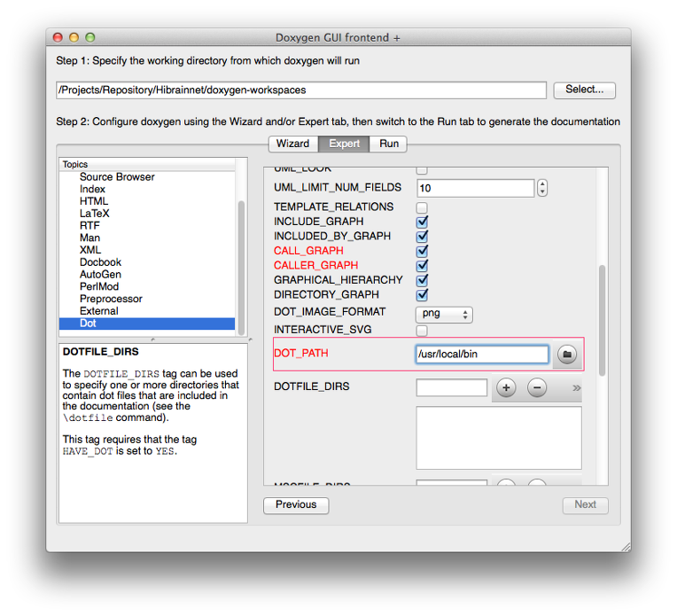677x616 pixels.
Task: Enable INTERACTIVE_SVG checkbox
Action: pyautogui.click(x=422, y=331)
